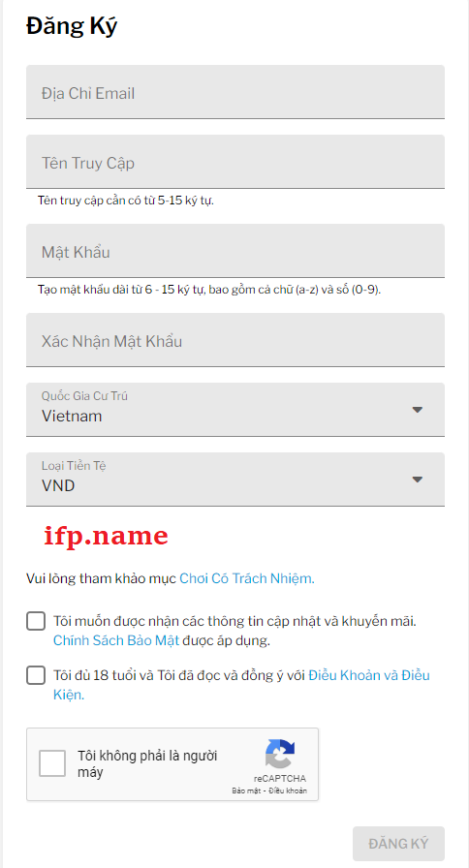Viewport: 469px width, 868px height.
Task: Click the ĐĂNG KÝ submit button
Action: 398,844
